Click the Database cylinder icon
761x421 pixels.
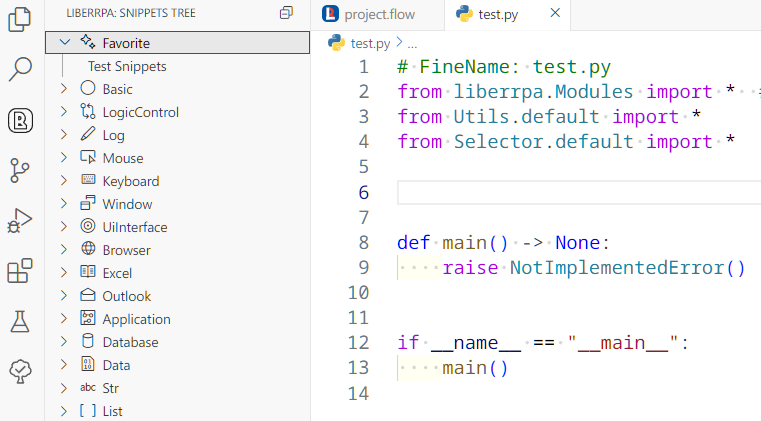point(88,341)
